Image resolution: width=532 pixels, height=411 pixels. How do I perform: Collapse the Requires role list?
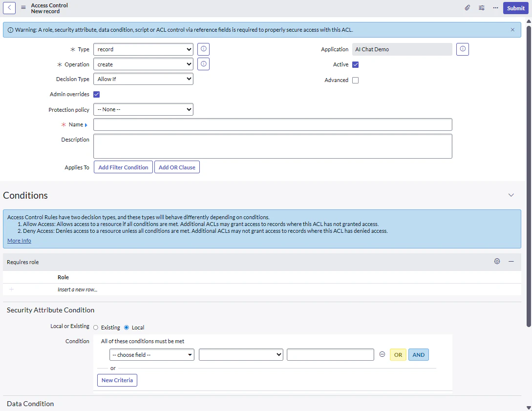511,261
